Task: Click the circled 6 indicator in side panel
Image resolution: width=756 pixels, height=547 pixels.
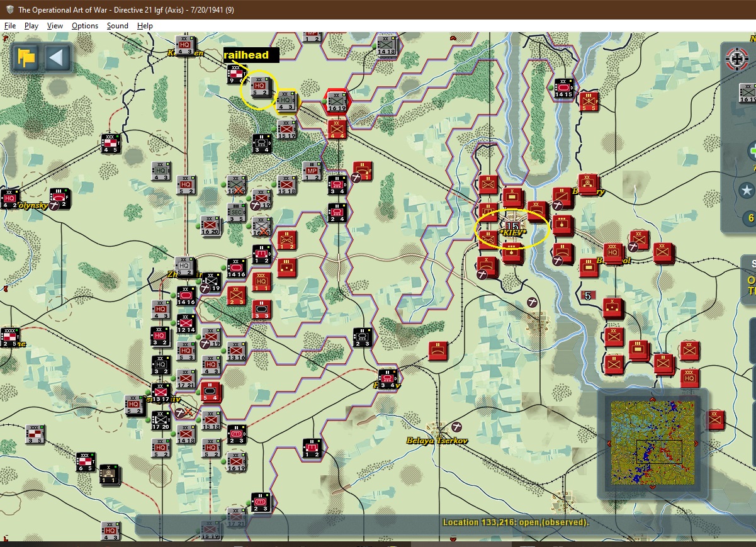Action: (750, 218)
